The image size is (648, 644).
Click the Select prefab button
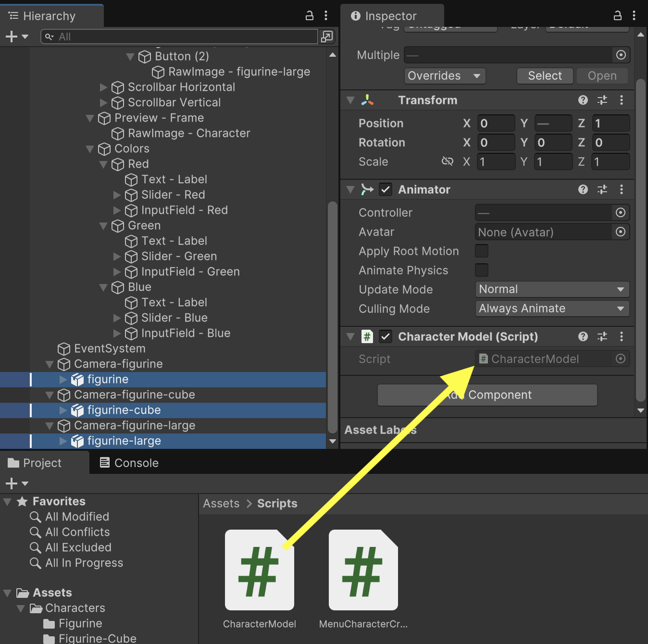click(x=544, y=76)
